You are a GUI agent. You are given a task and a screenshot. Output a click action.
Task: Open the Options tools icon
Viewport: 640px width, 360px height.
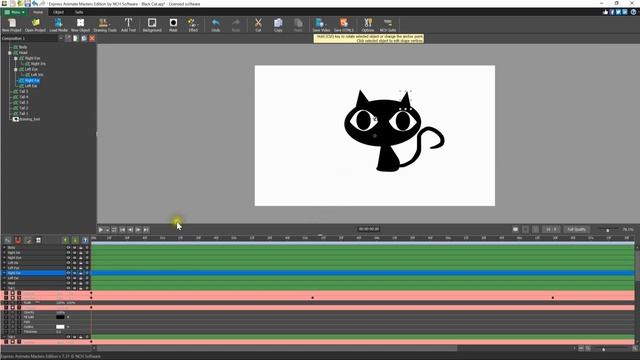point(367,24)
